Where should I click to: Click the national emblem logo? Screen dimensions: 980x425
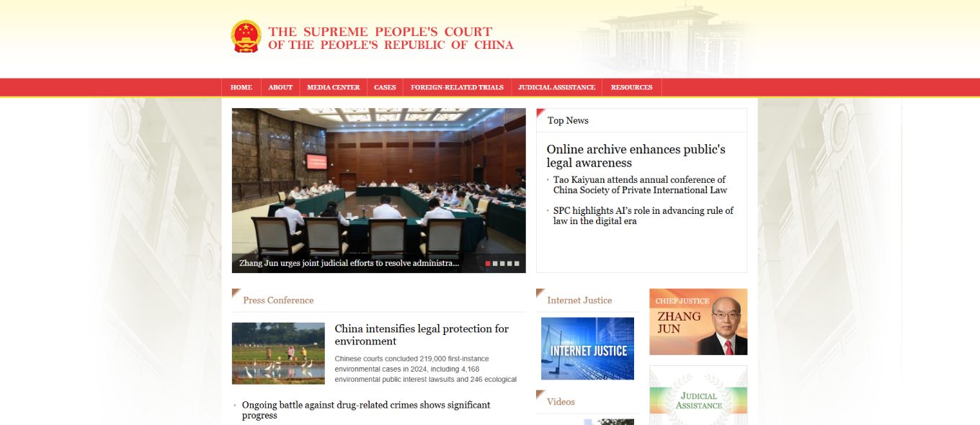tap(246, 37)
